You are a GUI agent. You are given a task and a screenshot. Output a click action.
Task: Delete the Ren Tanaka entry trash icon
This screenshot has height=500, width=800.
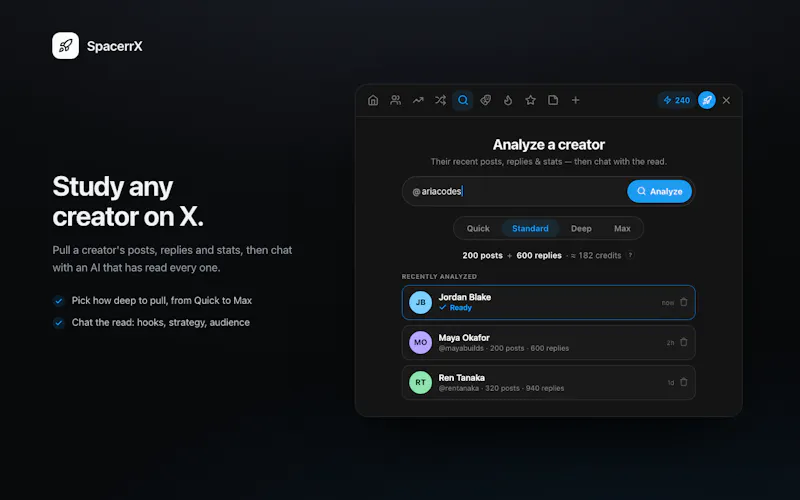[x=684, y=382]
